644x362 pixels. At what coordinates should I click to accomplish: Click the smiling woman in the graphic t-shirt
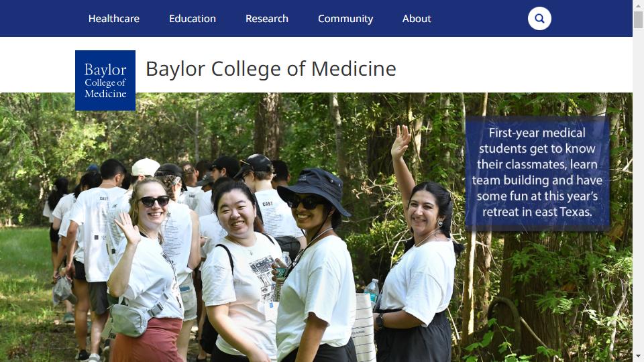240,268
